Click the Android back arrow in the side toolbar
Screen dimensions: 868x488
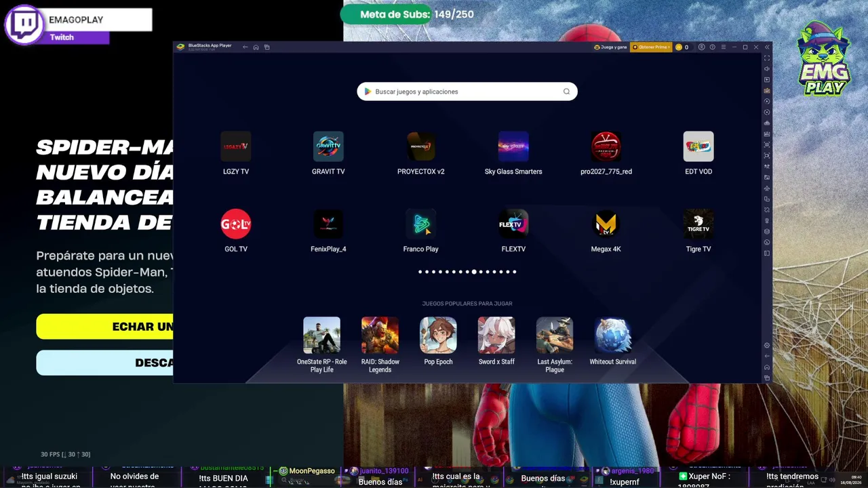pyautogui.click(x=767, y=357)
